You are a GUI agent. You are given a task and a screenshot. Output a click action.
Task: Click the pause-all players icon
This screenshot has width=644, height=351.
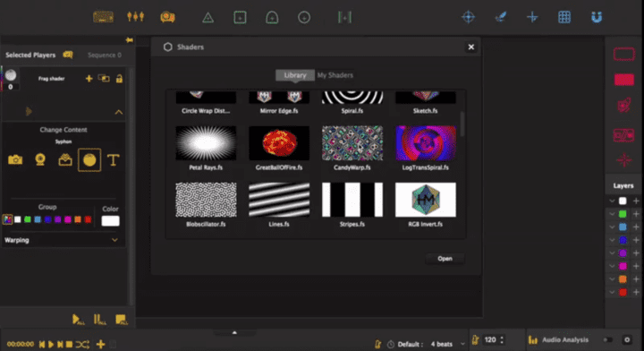[x=100, y=320]
